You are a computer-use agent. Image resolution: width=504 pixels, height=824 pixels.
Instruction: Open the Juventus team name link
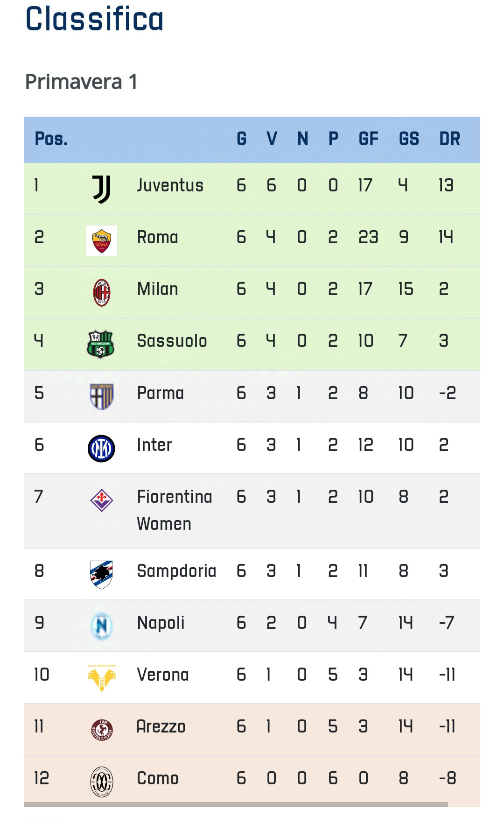pyautogui.click(x=170, y=186)
